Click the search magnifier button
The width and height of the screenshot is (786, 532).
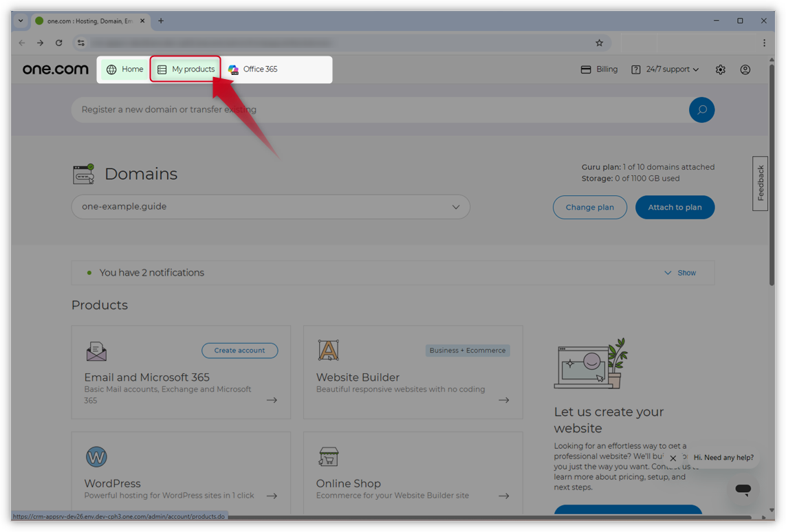701,109
